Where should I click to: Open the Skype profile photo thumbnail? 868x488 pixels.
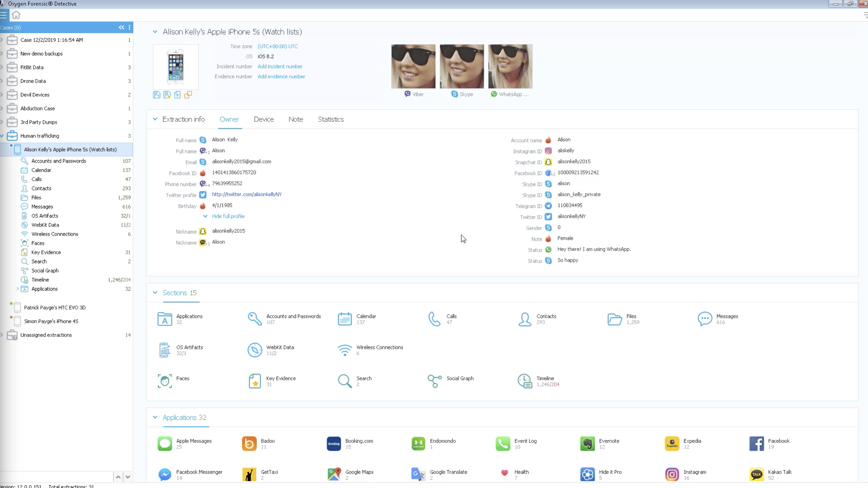coord(462,66)
